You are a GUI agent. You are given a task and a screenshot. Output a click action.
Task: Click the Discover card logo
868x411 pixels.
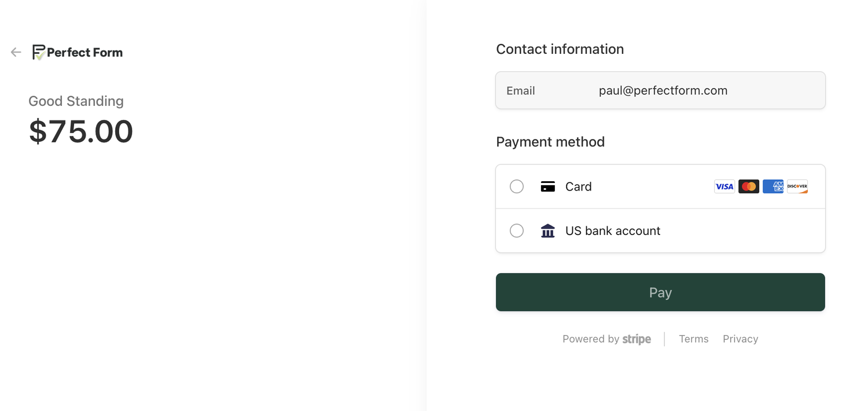coord(797,186)
